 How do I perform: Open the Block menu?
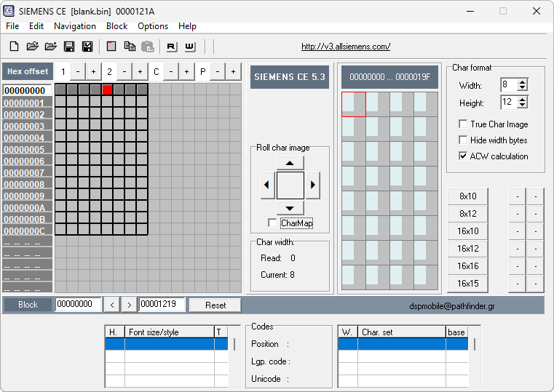[117, 26]
